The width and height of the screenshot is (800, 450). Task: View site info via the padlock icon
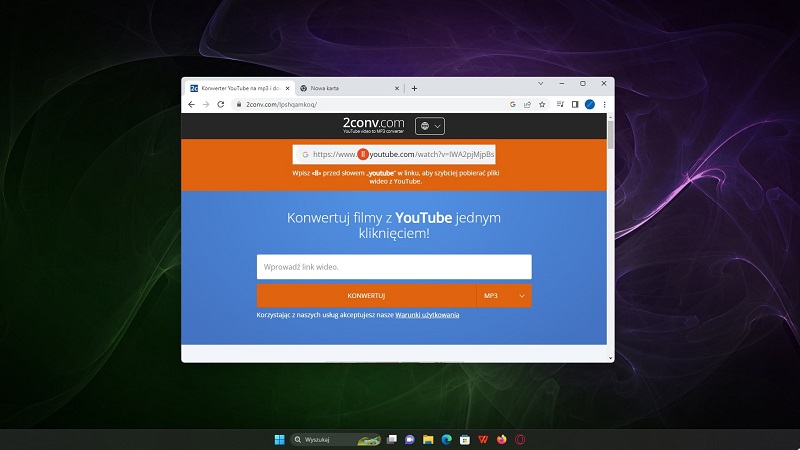click(x=238, y=105)
